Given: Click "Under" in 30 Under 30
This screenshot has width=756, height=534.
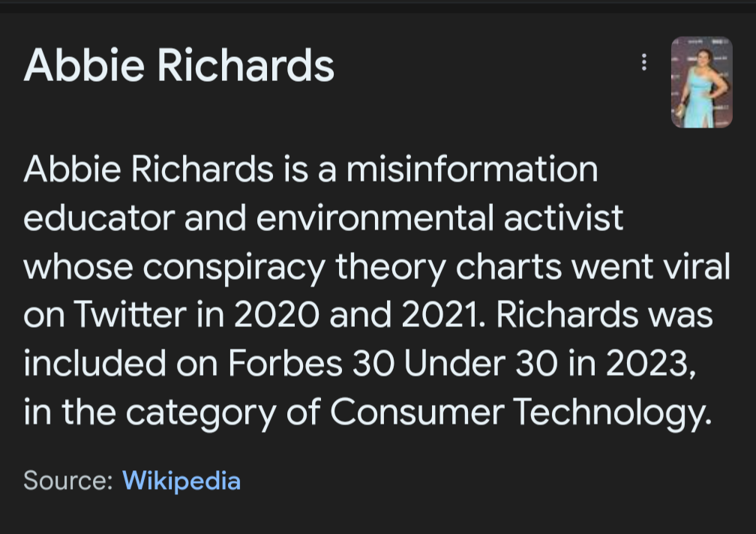Looking at the screenshot, I should (x=454, y=363).
